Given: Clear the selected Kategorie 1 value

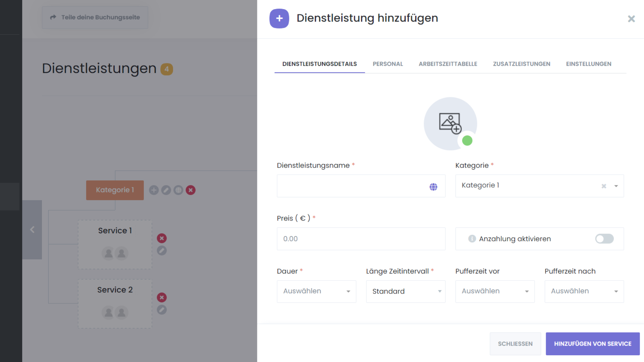Looking at the screenshot, I should [x=604, y=186].
